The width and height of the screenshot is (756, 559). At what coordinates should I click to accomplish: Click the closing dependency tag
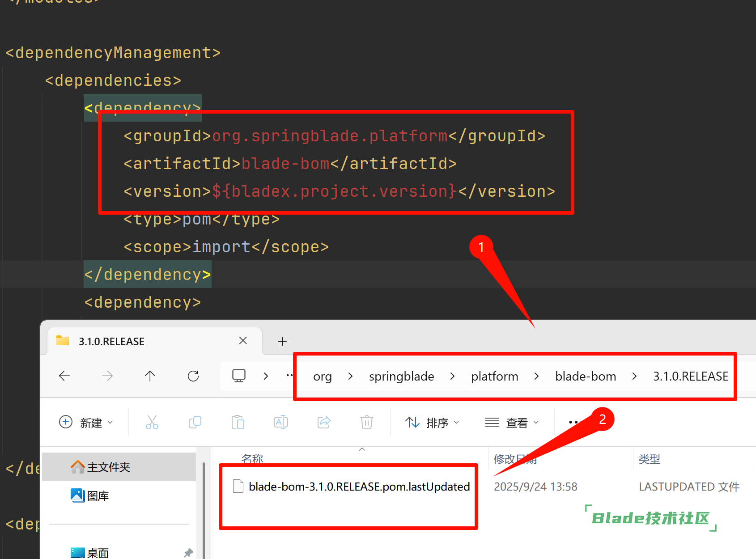148,274
